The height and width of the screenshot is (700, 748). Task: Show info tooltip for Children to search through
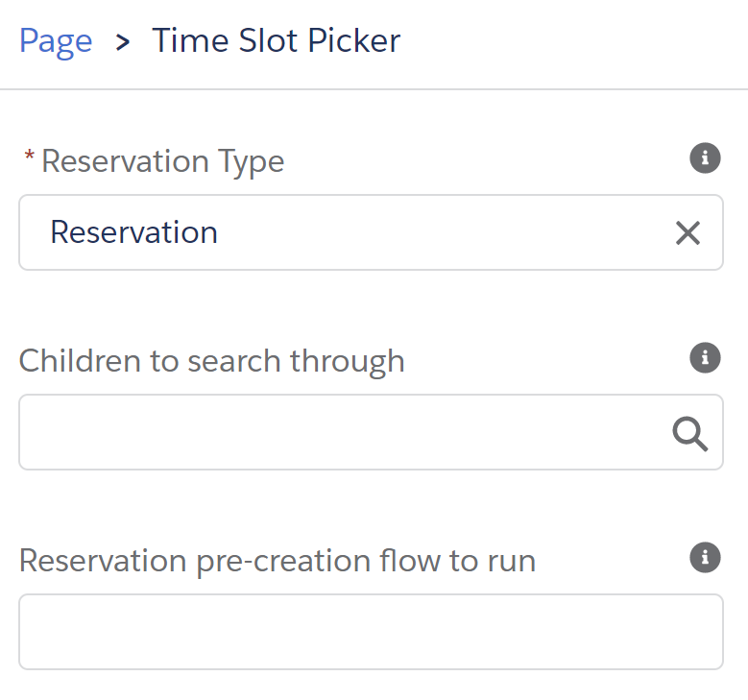[x=705, y=358]
